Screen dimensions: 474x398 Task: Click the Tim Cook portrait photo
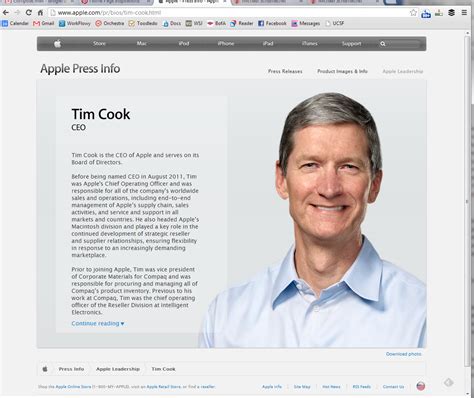click(x=313, y=220)
